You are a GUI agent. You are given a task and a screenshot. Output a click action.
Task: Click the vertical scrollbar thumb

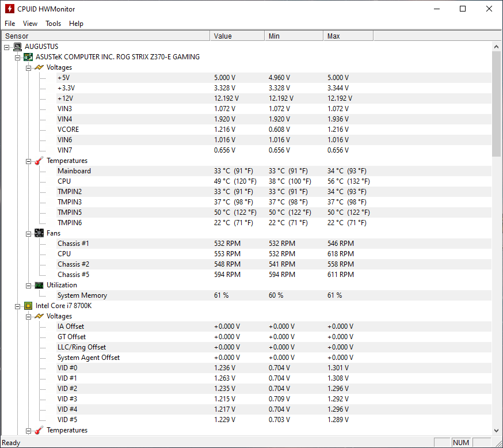(496, 104)
